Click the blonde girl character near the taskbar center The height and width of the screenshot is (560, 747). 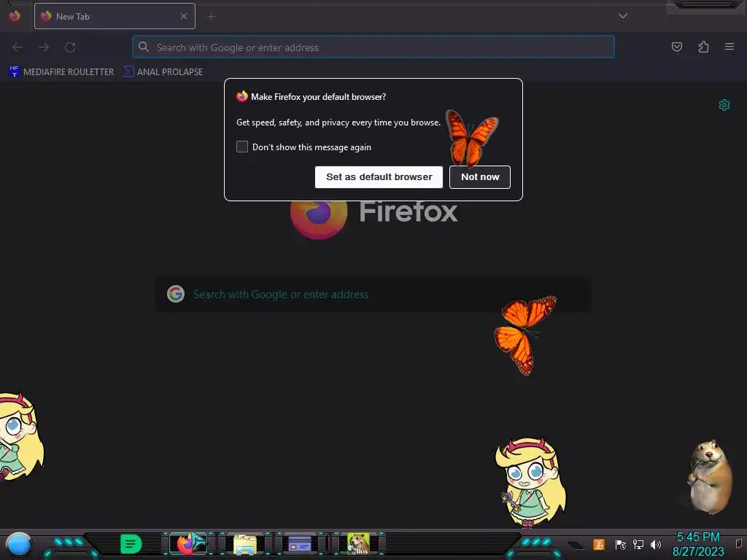530,483
